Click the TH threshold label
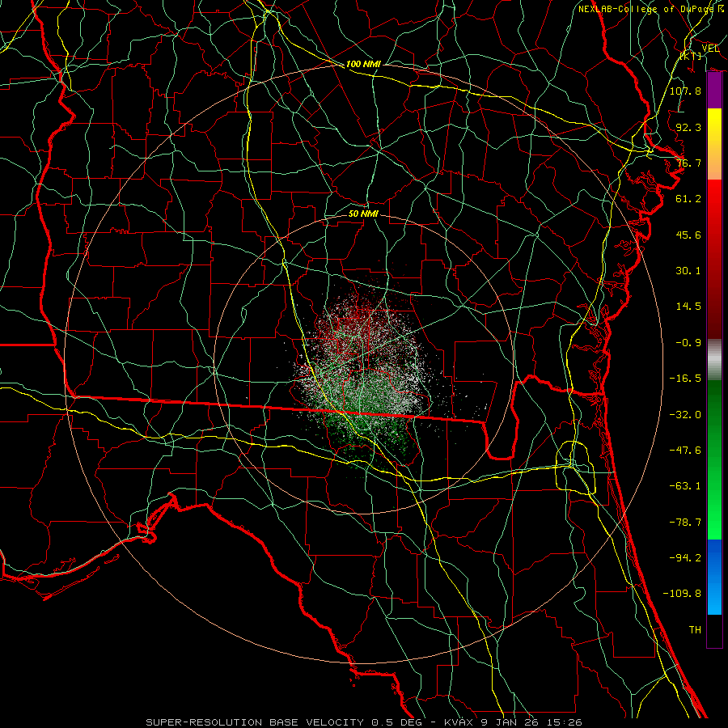728x728 pixels. (x=695, y=630)
